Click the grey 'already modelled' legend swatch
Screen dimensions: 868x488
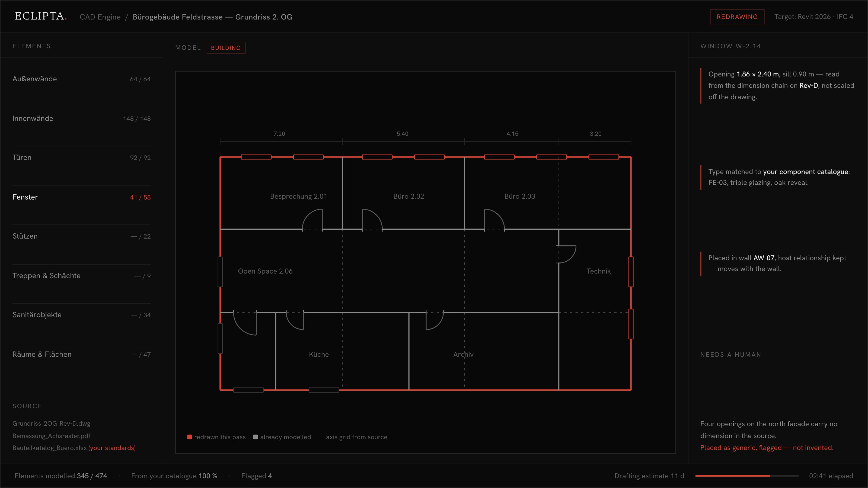256,437
